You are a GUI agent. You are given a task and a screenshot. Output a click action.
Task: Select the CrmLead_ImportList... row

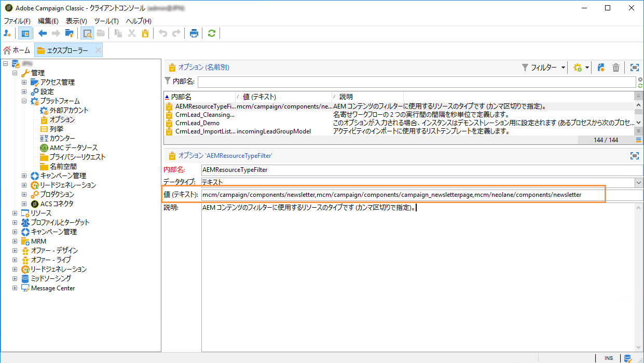pos(399,131)
